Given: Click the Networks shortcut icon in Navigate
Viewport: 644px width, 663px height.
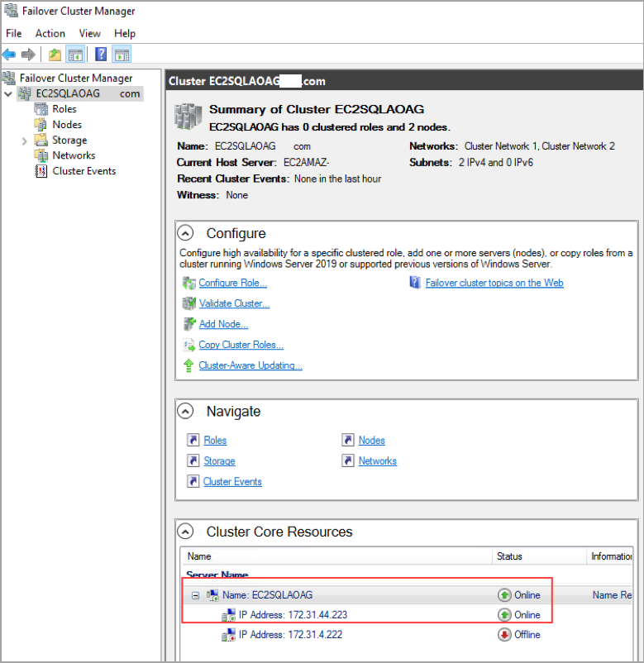Looking at the screenshot, I should (347, 460).
